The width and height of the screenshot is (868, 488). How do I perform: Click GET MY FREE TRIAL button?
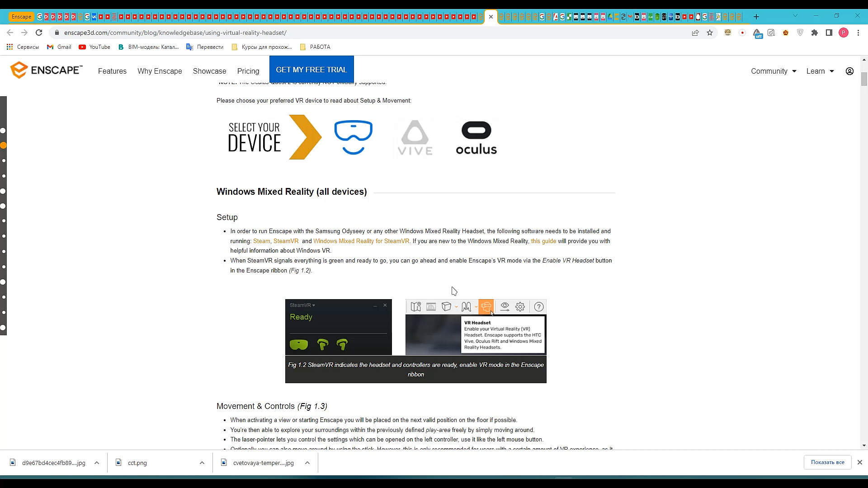click(x=311, y=70)
